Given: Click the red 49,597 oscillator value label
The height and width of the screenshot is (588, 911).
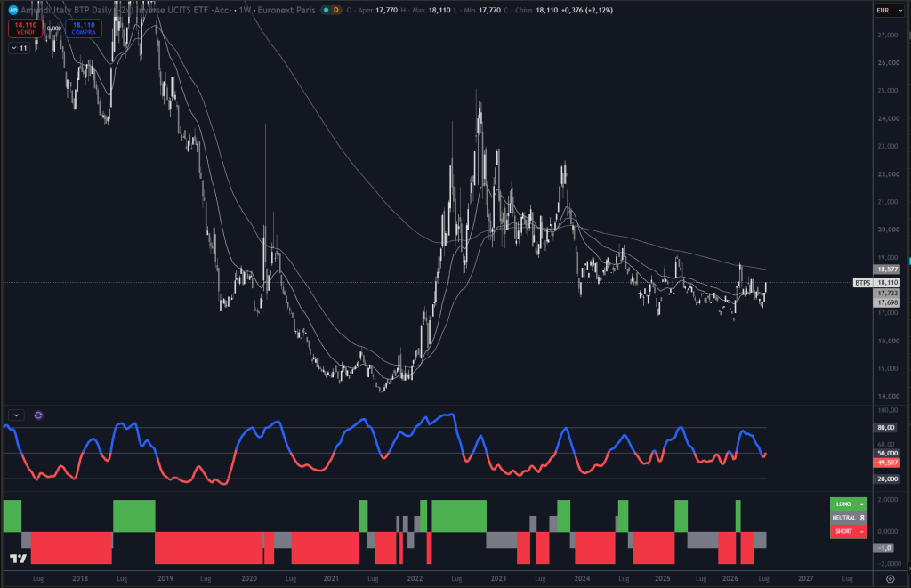Looking at the screenshot, I should click(x=887, y=463).
